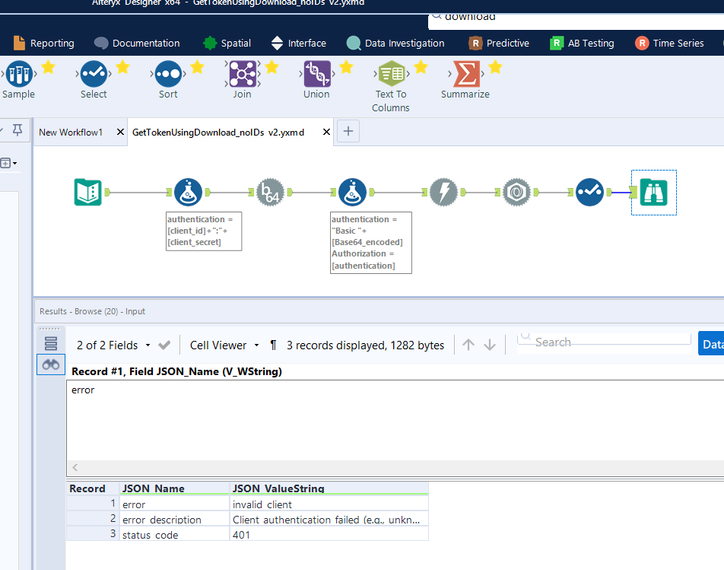Image resolution: width=724 pixels, height=570 pixels.
Task: Pick the Text To Columns tool
Action: tap(392, 74)
